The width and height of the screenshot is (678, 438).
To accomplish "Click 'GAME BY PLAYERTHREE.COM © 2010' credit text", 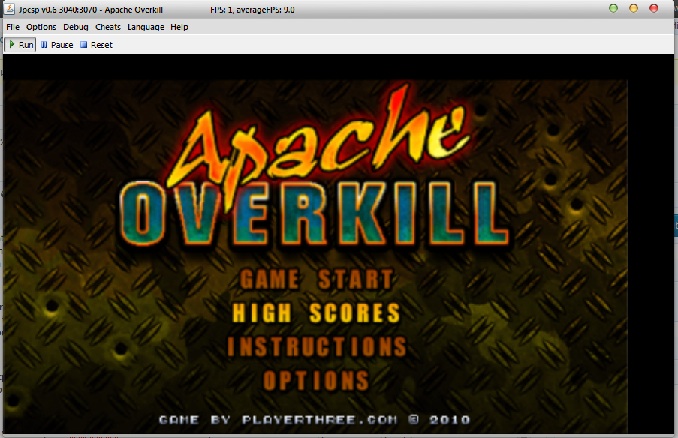I will 315,419.
